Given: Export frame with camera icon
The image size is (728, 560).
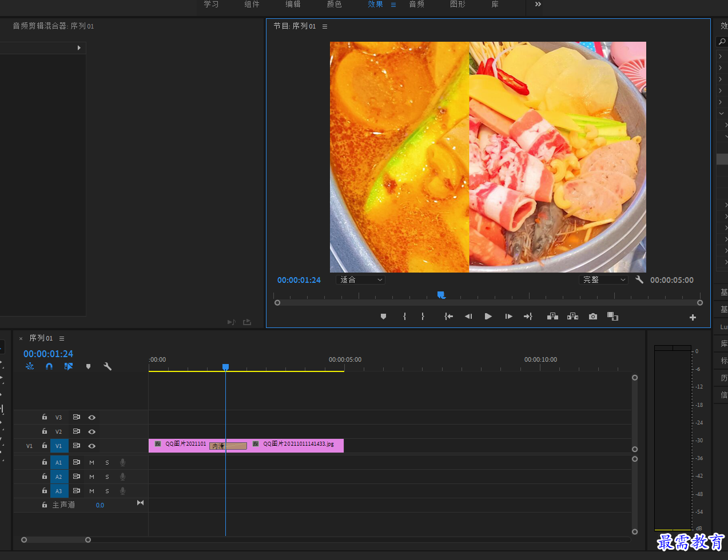Looking at the screenshot, I should pyautogui.click(x=593, y=317).
